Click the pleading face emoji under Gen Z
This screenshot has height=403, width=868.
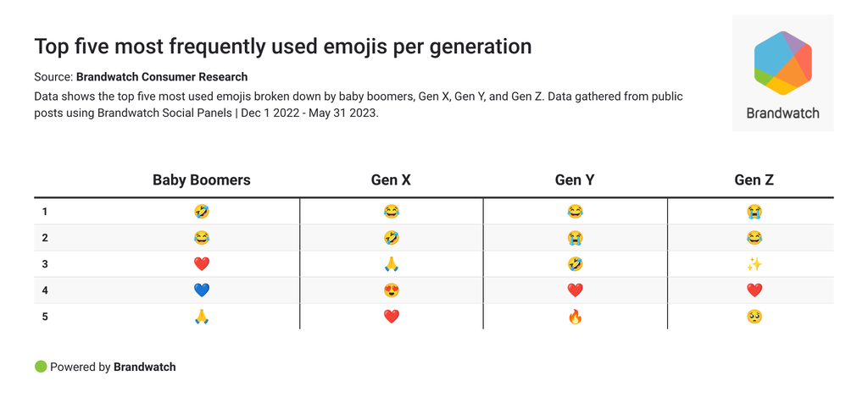[x=754, y=317]
